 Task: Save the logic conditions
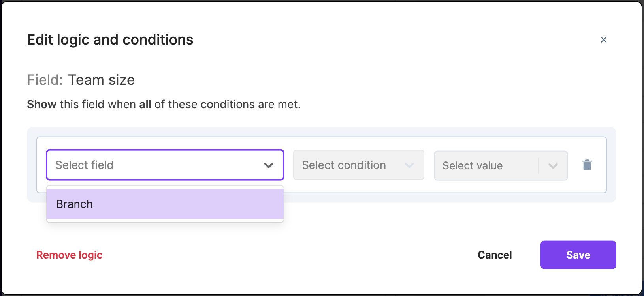(x=578, y=255)
